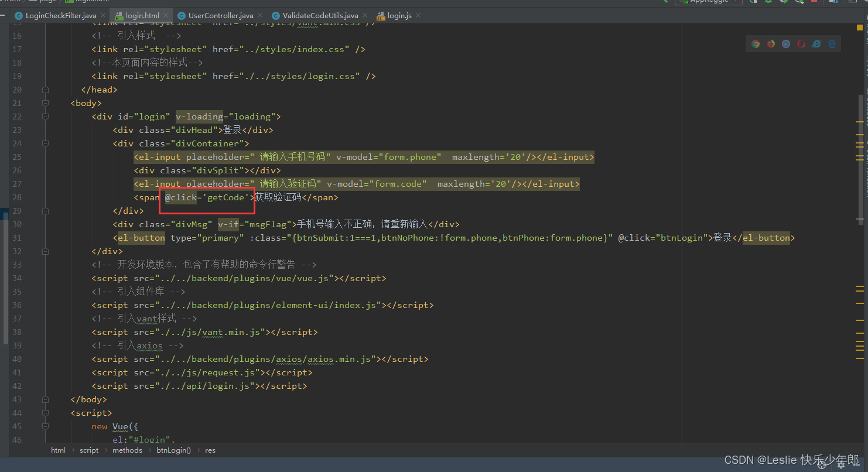This screenshot has height=472, width=868.
Task: Collapse the head closing tag fold
Action: [45, 90]
